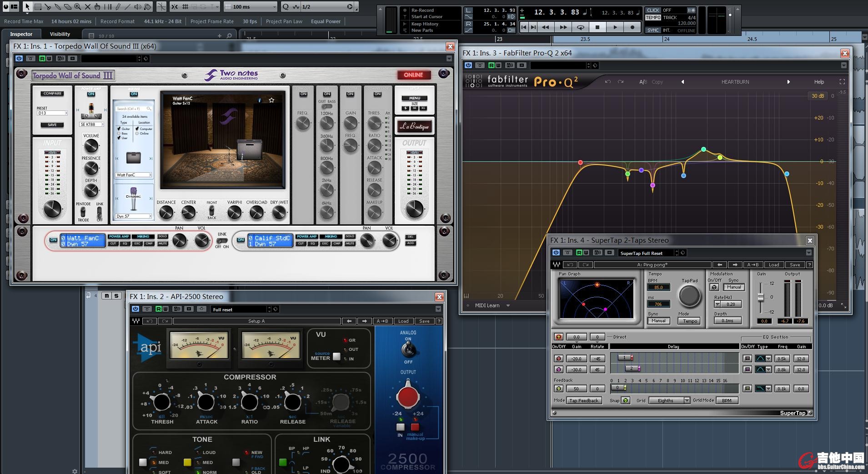Fast forward using the transport forward button
Viewport: 868px width, 474px height.
click(x=563, y=27)
